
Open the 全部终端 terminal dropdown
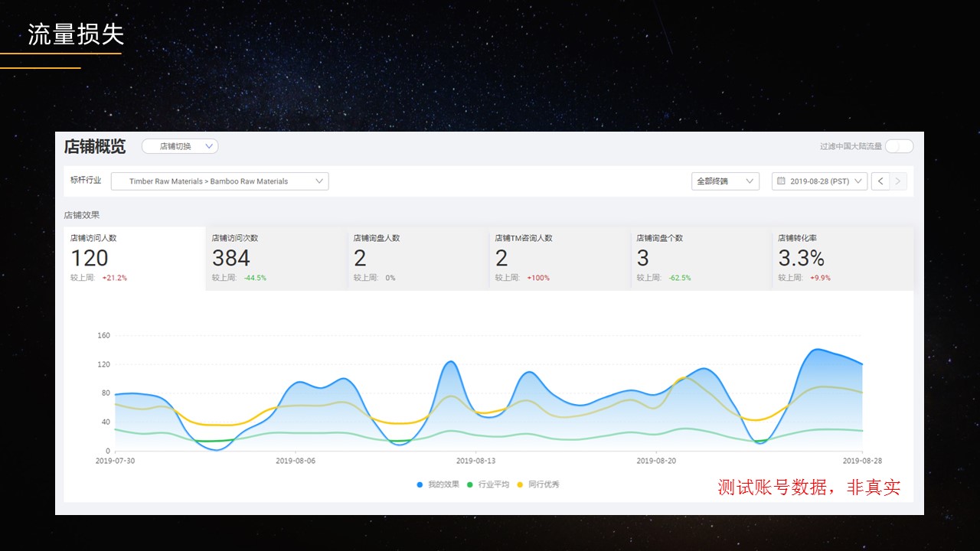[725, 181]
